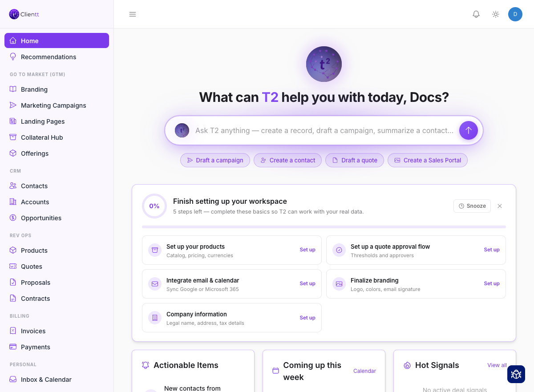The width and height of the screenshot is (534, 392).
Task: Click the Coming up calendar icon
Action: click(x=275, y=371)
